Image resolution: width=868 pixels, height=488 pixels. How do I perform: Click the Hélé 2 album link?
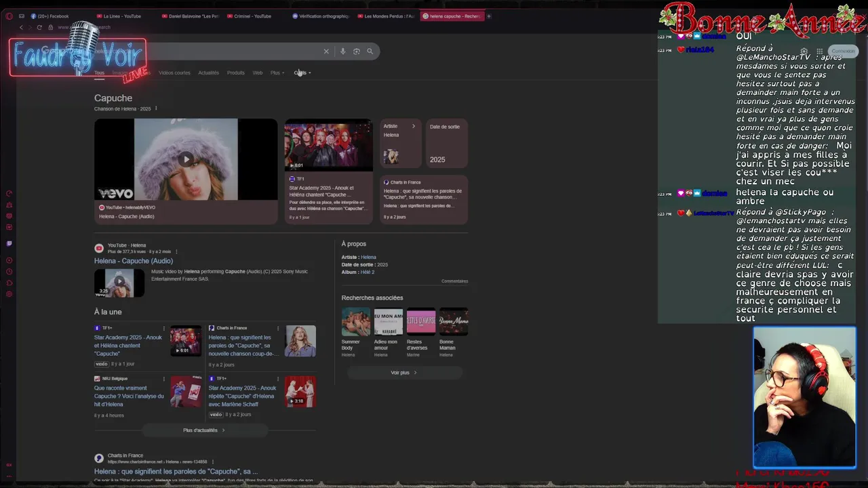pyautogui.click(x=368, y=272)
